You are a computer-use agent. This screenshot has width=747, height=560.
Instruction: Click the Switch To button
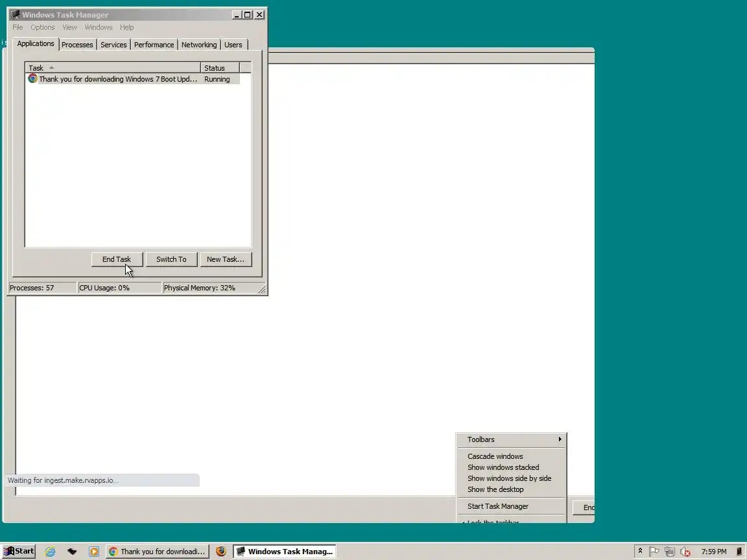[x=171, y=259]
